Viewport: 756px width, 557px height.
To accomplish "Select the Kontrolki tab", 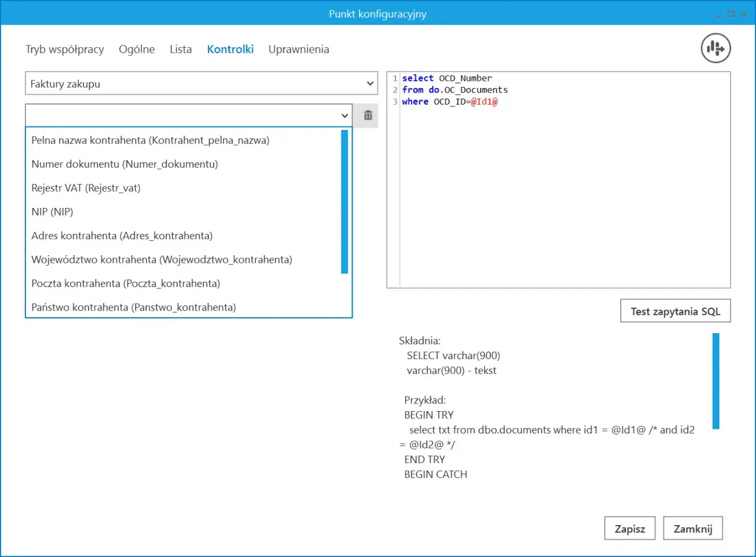I will tap(230, 49).
